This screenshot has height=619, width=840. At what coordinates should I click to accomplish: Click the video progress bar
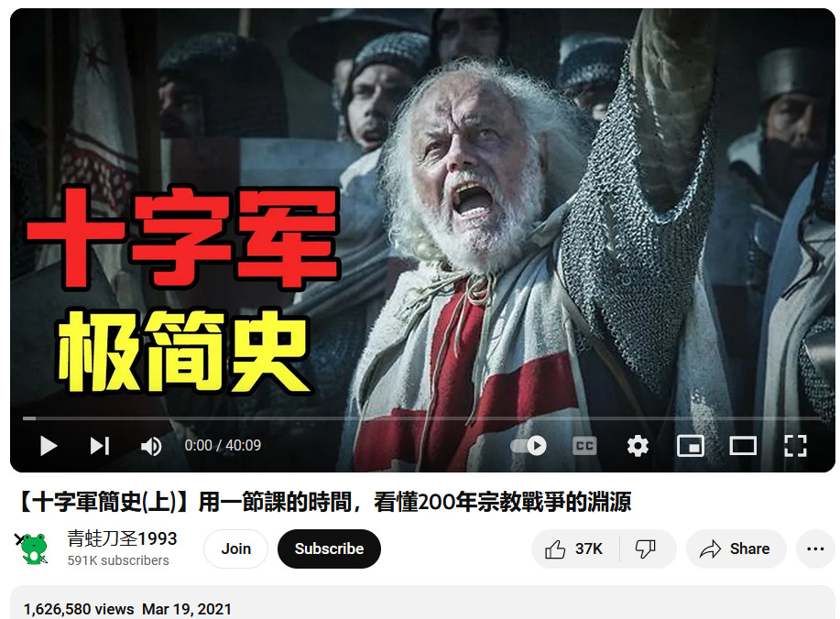[x=421, y=418]
